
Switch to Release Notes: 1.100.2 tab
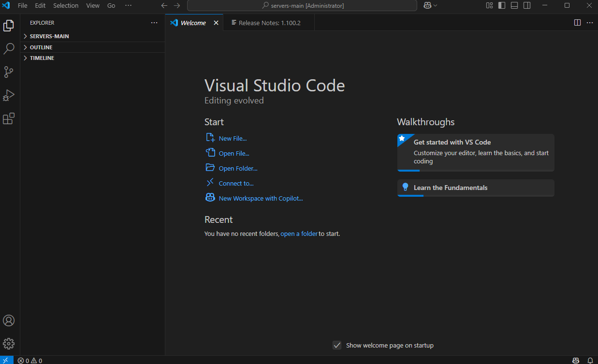pos(269,23)
